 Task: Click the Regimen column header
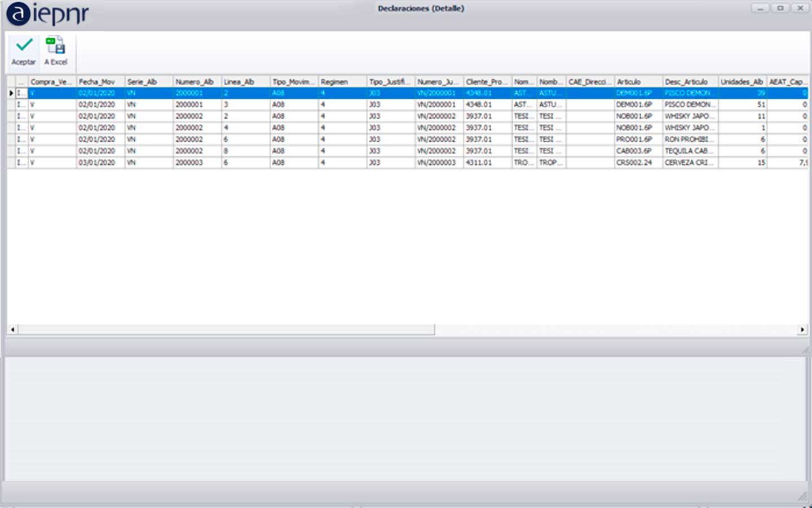[x=342, y=82]
